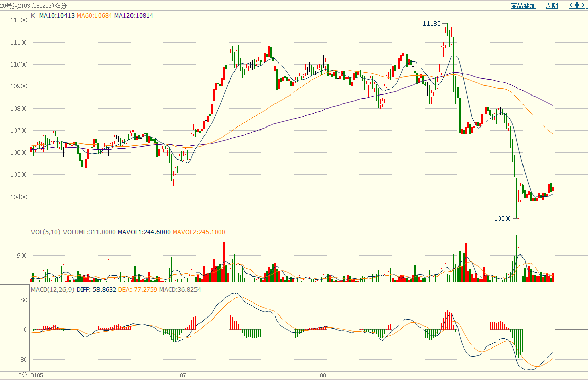Click the 900 volume axis label
Viewport: 588px width, 380px height.
tap(22, 256)
